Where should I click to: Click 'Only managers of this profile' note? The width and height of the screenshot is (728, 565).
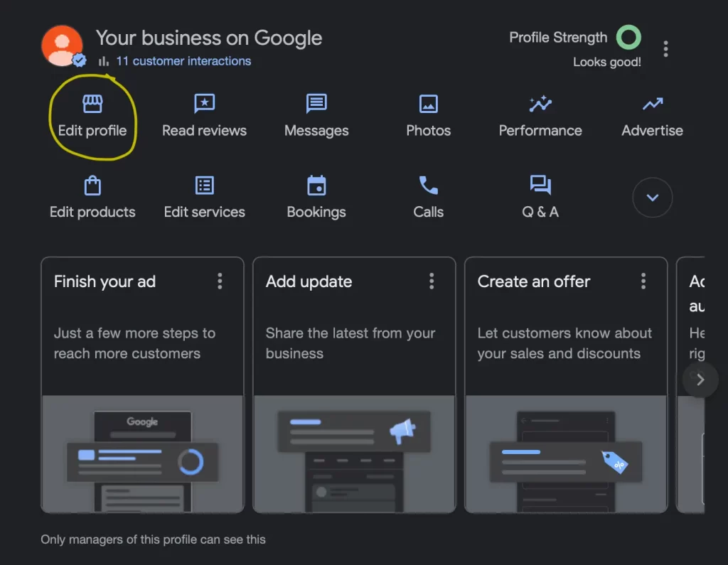click(x=154, y=539)
